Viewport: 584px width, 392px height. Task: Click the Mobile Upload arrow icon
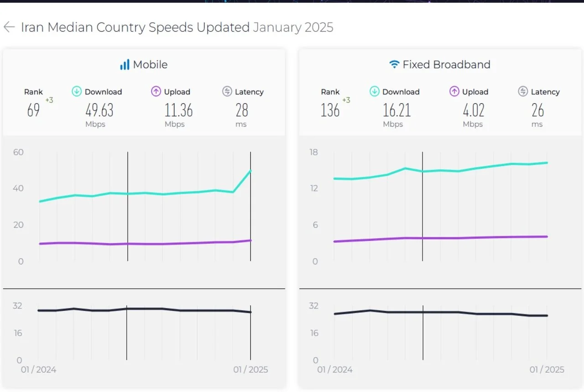(156, 92)
